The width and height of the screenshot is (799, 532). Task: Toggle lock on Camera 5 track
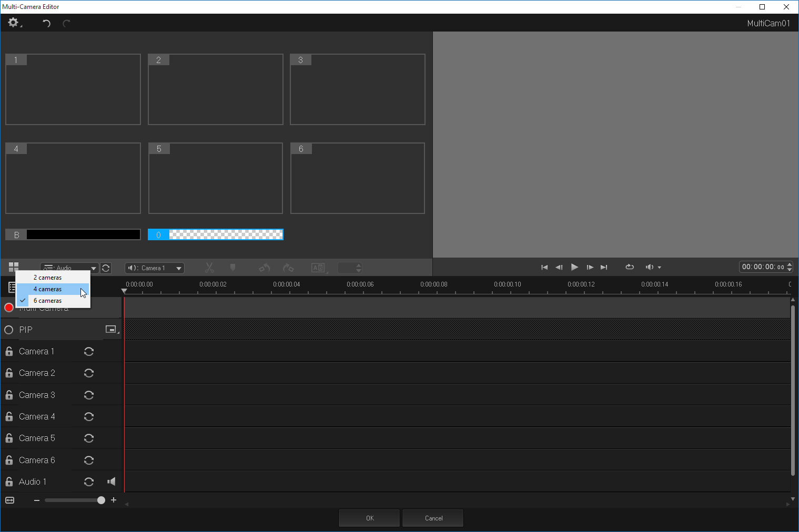9,438
